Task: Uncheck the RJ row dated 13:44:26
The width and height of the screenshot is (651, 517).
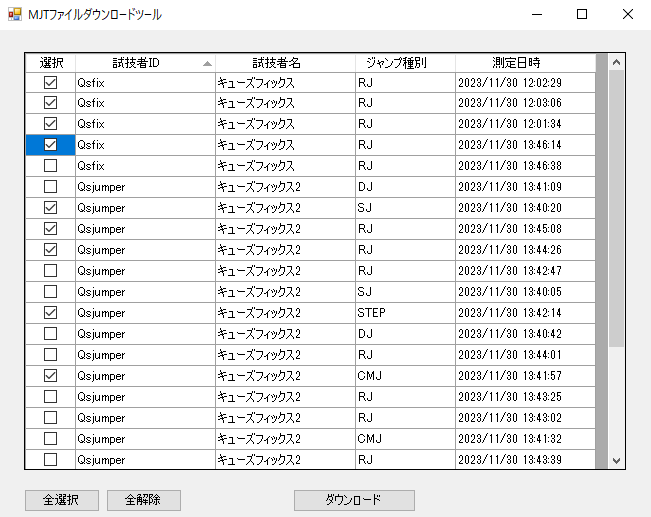Action: (50, 250)
